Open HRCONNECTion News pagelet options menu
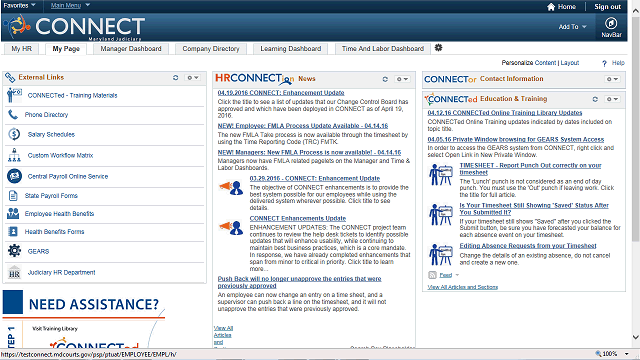Viewport: 640px width, 360px height. [402, 79]
